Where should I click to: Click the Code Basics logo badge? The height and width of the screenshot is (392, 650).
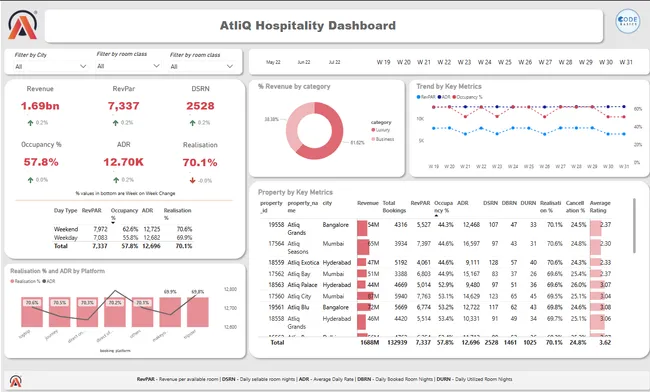(628, 21)
